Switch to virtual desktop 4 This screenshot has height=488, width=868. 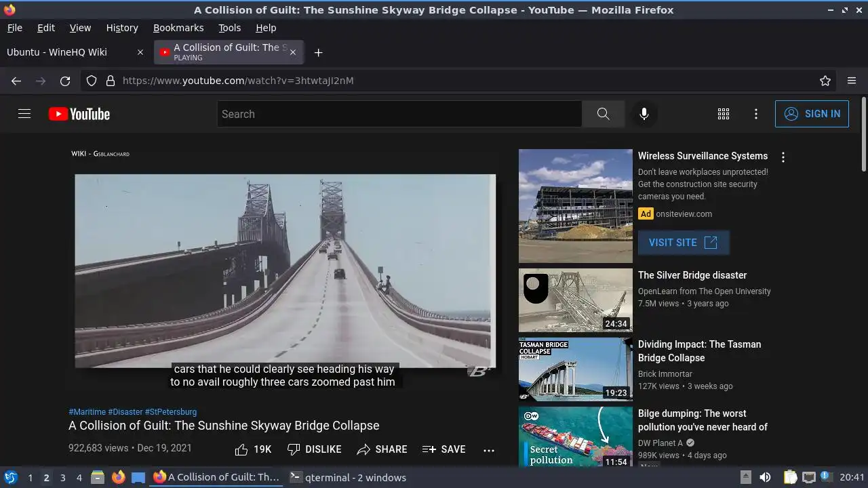point(79,478)
